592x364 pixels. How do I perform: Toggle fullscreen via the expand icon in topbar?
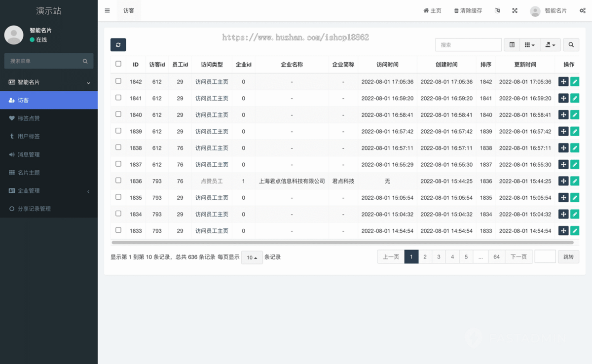coord(515,10)
